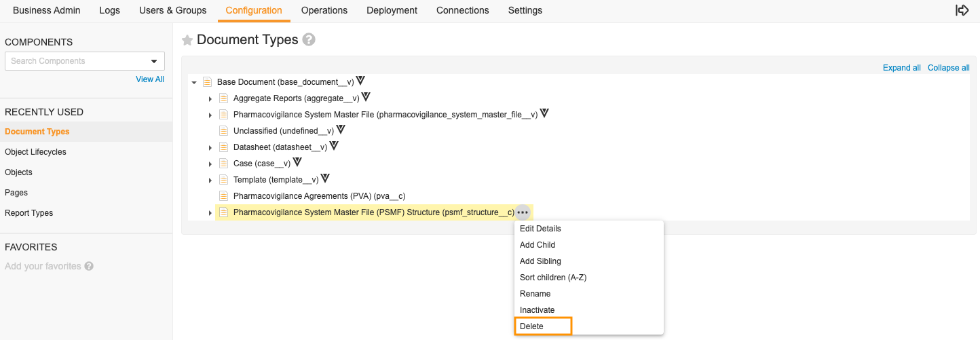Screen dimensions: 980x340
Task: Expand the Datasheet tree node
Action: coord(210,147)
